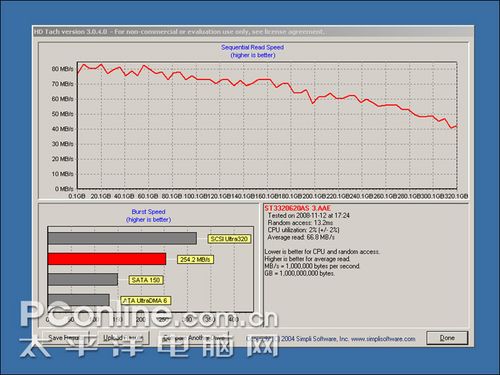Viewport: 500px width, 375px height.
Task: Click the Average read 66.8 MB/s text
Action: [301, 237]
